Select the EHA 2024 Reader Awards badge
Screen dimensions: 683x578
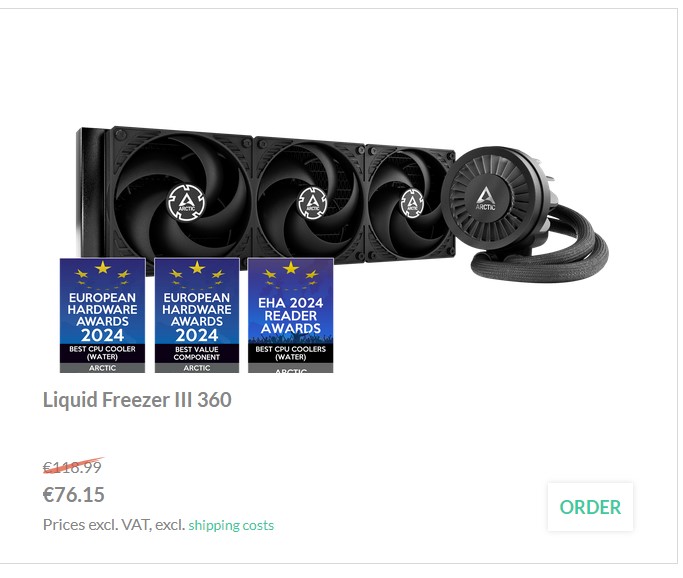pyautogui.click(x=291, y=315)
